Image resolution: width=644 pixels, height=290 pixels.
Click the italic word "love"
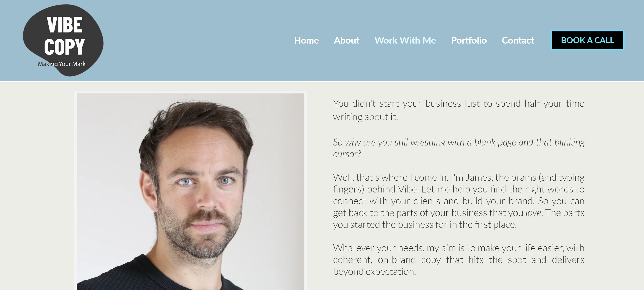[x=533, y=213]
